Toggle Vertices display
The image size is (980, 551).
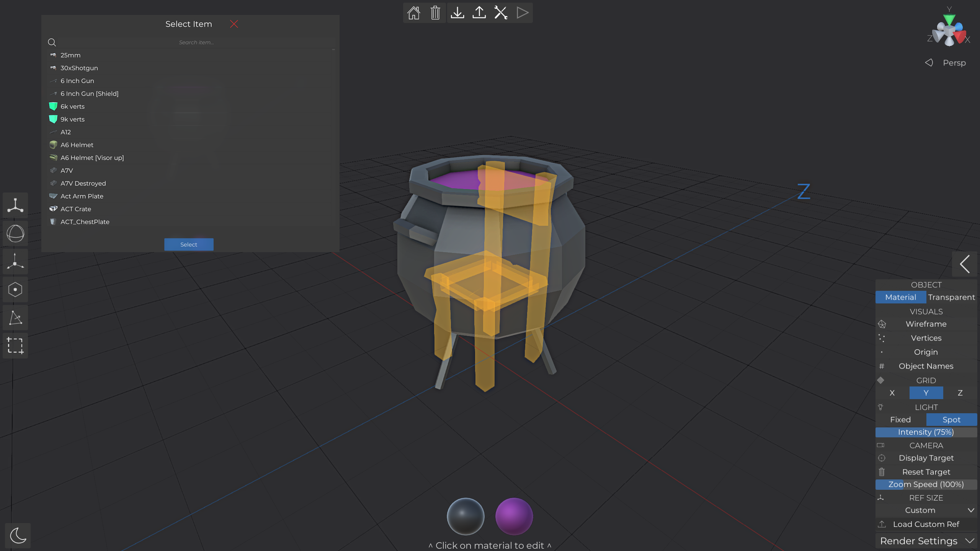click(926, 338)
